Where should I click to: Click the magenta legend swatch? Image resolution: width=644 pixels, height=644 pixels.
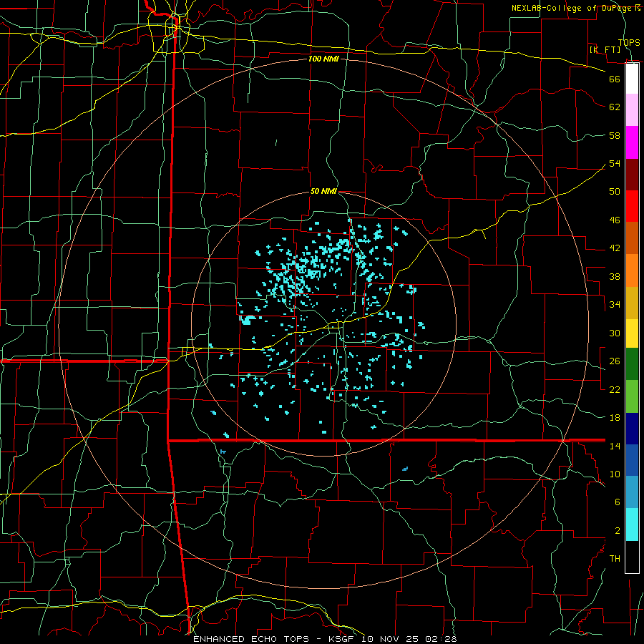coord(632,142)
